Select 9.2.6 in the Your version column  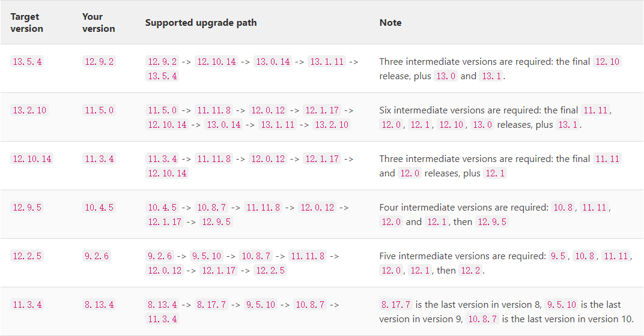97,256
